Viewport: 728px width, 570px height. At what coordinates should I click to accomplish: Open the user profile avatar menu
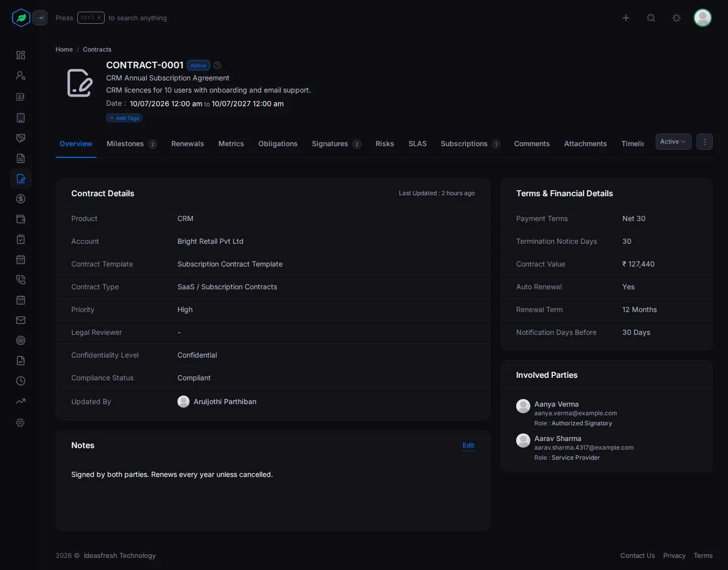(703, 18)
